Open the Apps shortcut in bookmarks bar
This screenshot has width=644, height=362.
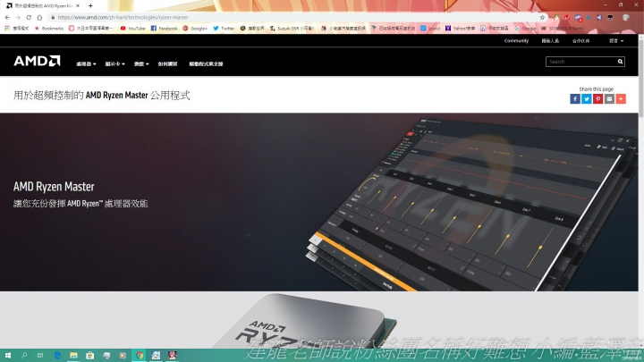[16, 29]
